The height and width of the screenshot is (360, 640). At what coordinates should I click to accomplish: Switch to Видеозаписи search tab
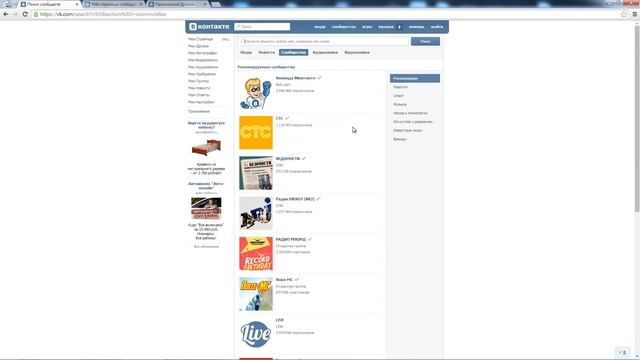(x=357, y=53)
